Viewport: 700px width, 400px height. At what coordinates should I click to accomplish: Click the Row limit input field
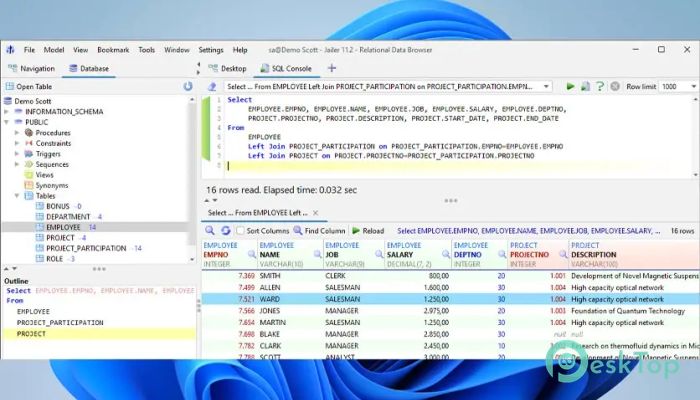[x=674, y=86]
